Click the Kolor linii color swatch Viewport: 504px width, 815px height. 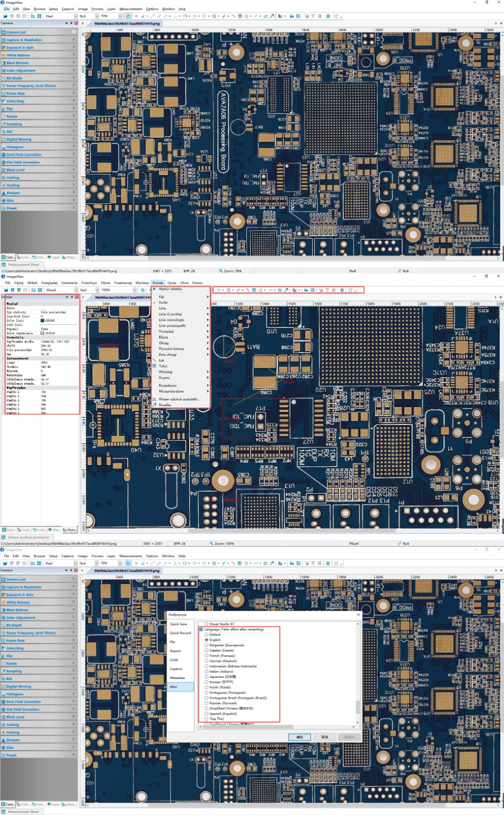point(42,321)
